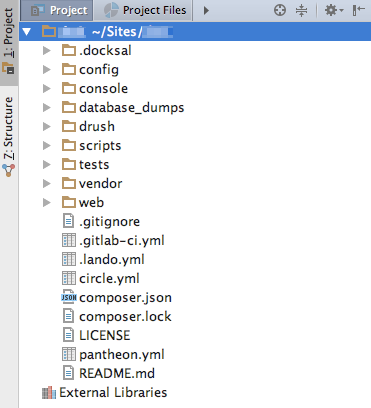Toggle the 1: Project side tool tab
Screen dimensions: 371x408
[9, 42]
